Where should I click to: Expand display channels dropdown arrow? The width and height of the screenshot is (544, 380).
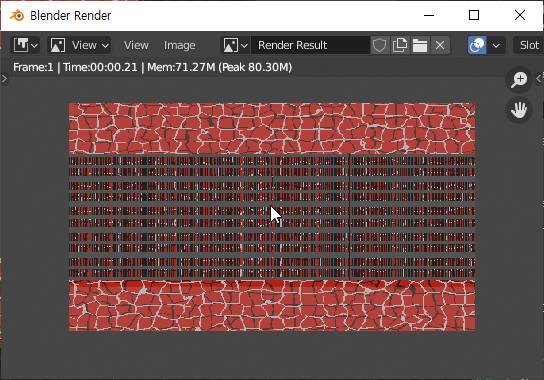tap(496, 45)
